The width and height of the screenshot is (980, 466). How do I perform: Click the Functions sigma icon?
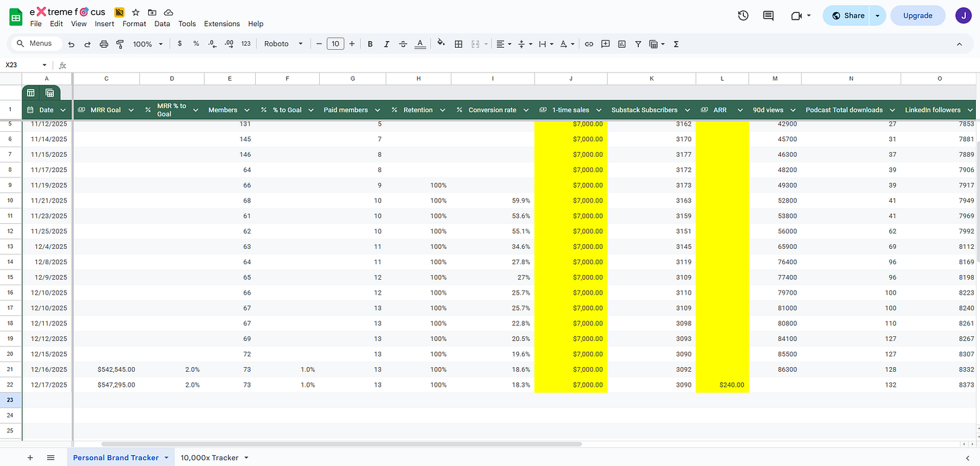coord(676,44)
